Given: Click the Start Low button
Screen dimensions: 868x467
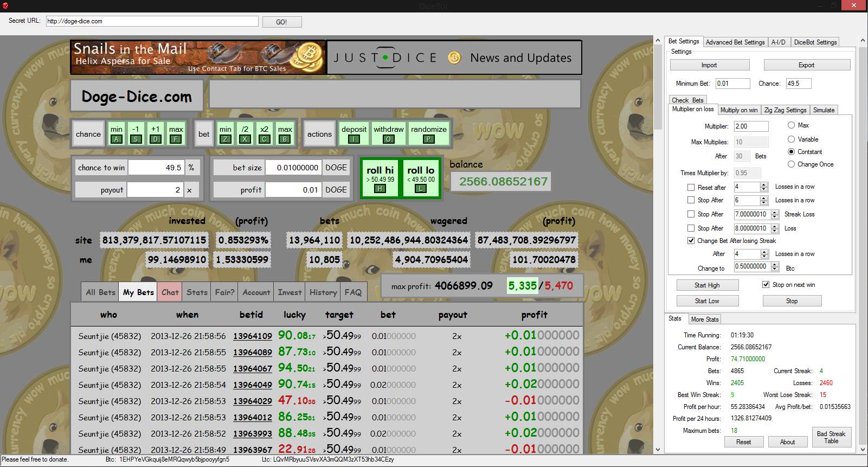Looking at the screenshot, I should tap(707, 301).
